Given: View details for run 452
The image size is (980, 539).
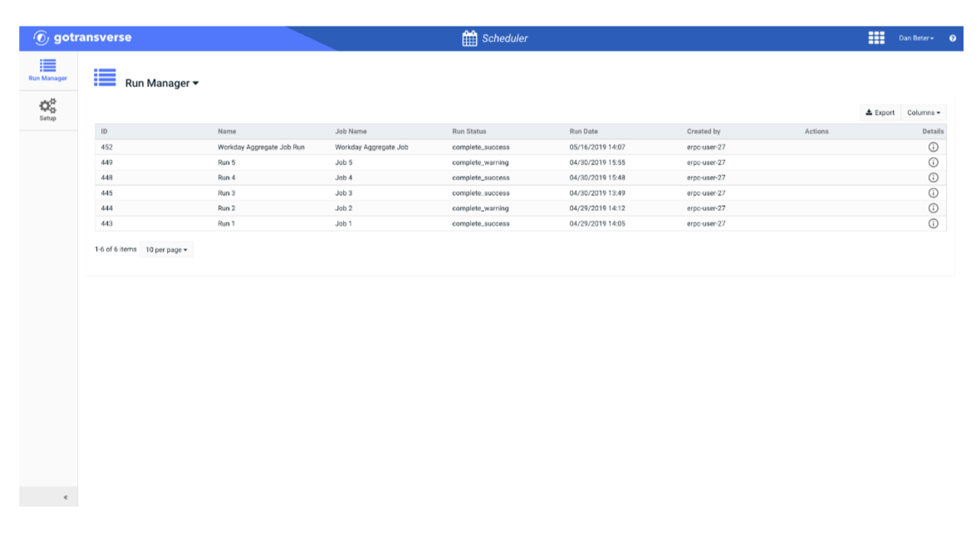Looking at the screenshot, I should [x=934, y=147].
